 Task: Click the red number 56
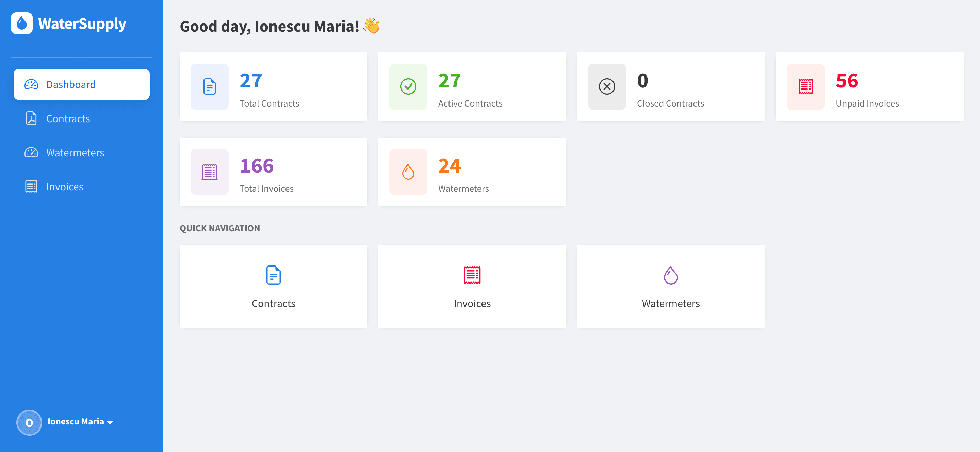[x=847, y=81]
